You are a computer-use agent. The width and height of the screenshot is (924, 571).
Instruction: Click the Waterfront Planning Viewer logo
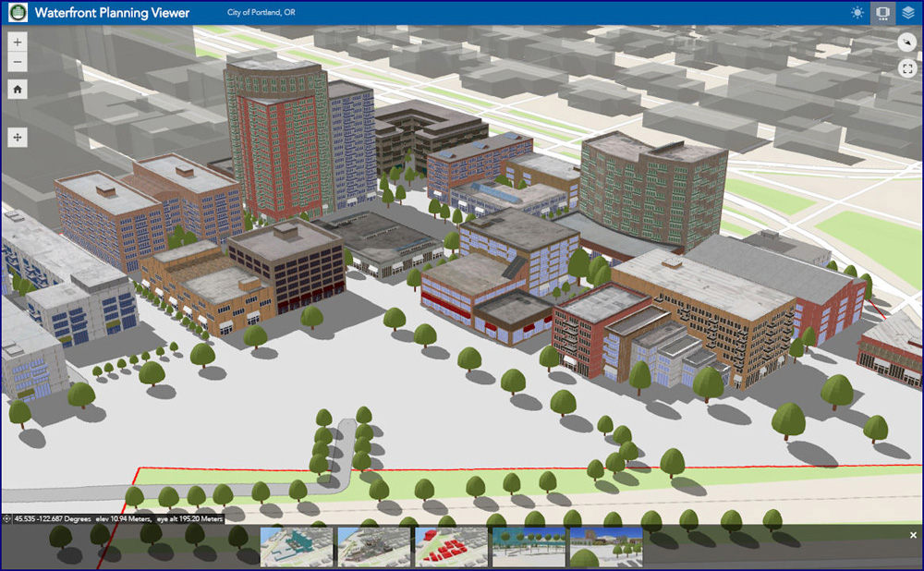coord(18,12)
